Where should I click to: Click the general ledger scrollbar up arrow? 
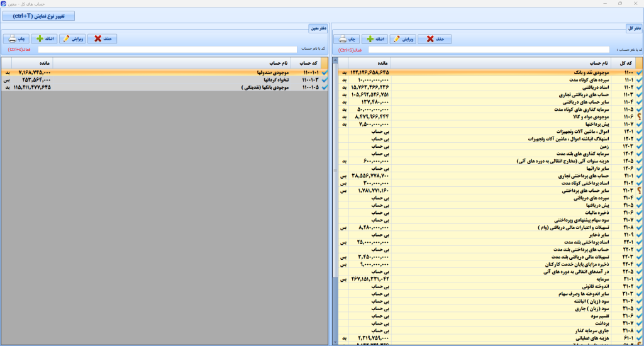335,60
